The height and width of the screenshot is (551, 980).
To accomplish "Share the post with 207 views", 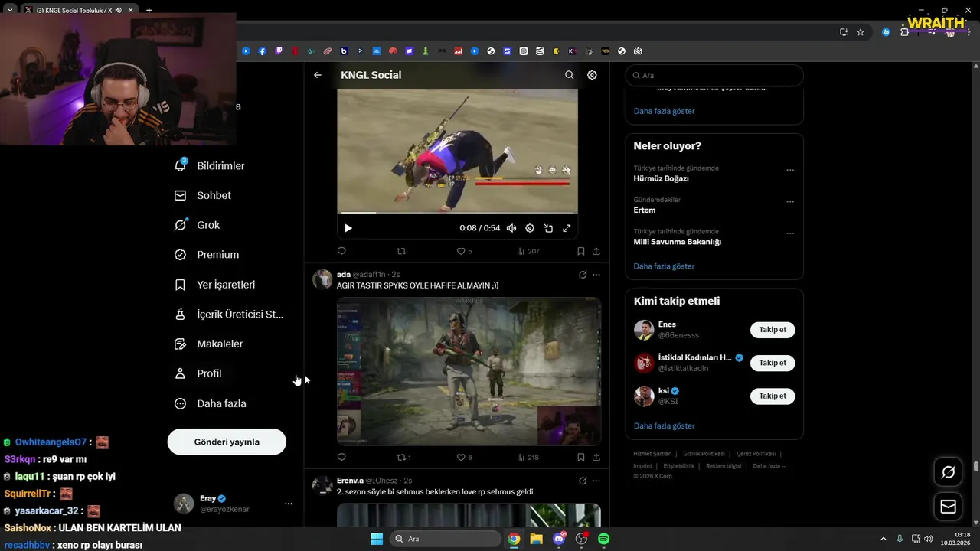I will point(596,251).
